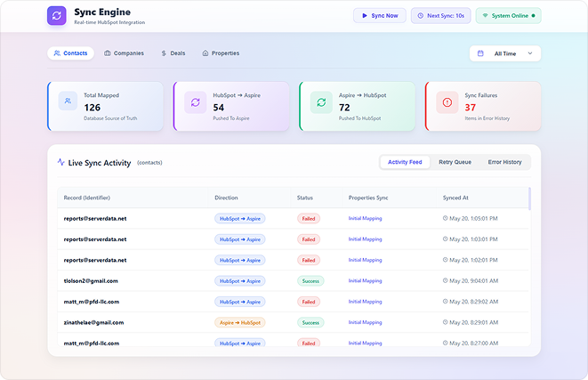588x380 pixels.
Task: Click the clock icon beside May 20, 9:04:01 AM
Action: click(445, 280)
